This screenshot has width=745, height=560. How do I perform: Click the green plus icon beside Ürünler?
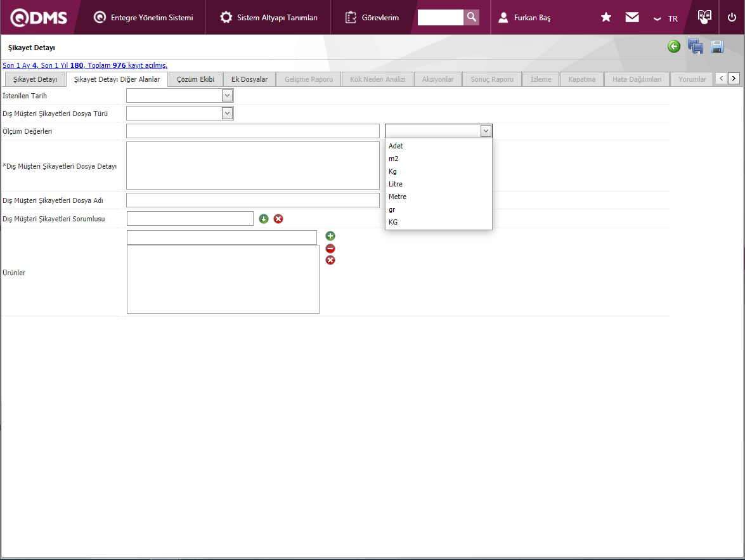click(330, 237)
